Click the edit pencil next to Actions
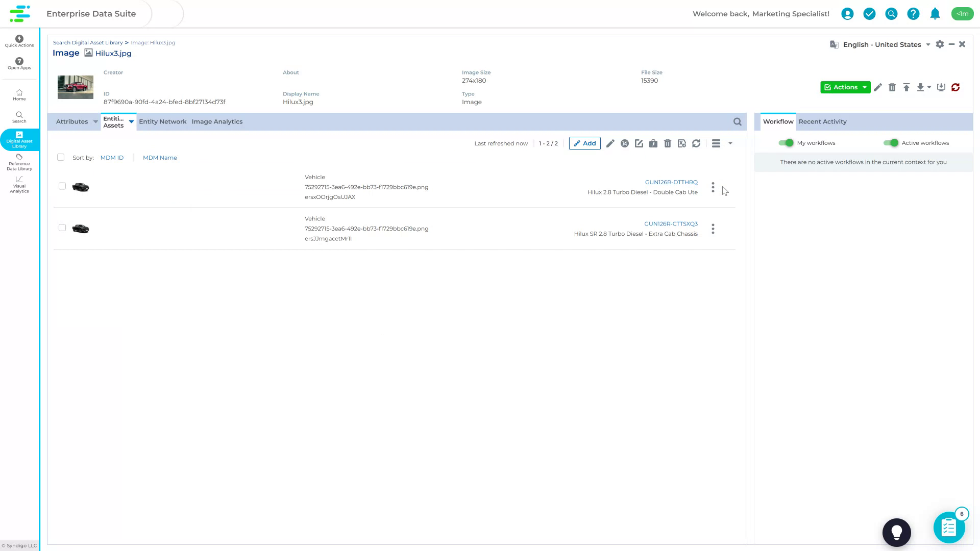 [878, 87]
